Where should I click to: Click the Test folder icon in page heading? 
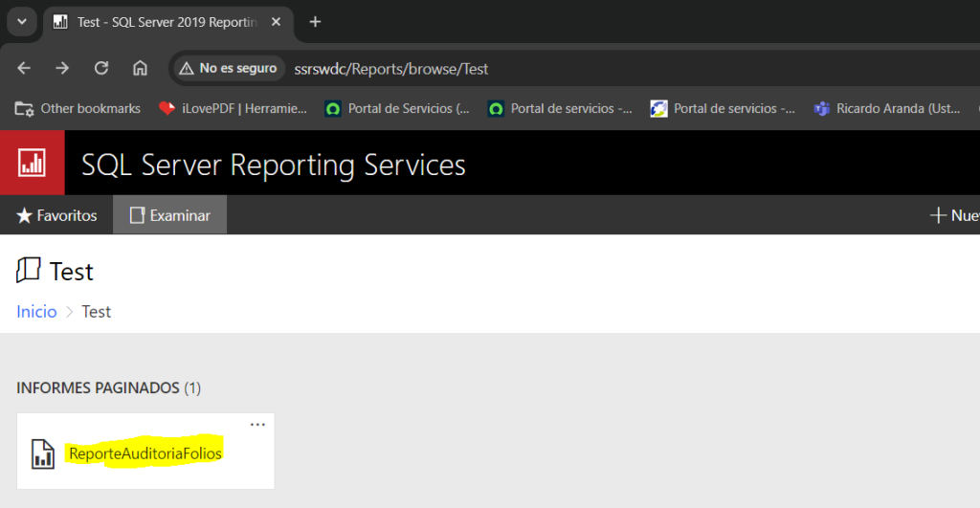[28, 271]
